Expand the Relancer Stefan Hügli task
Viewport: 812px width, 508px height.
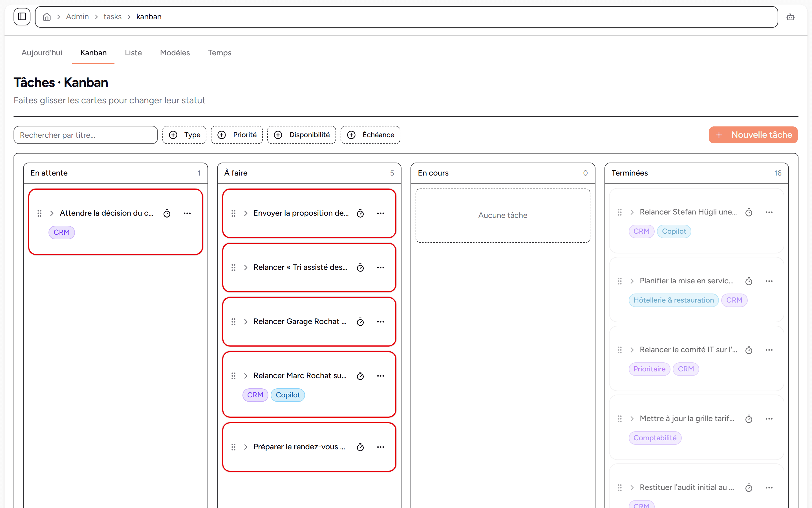pyautogui.click(x=632, y=212)
